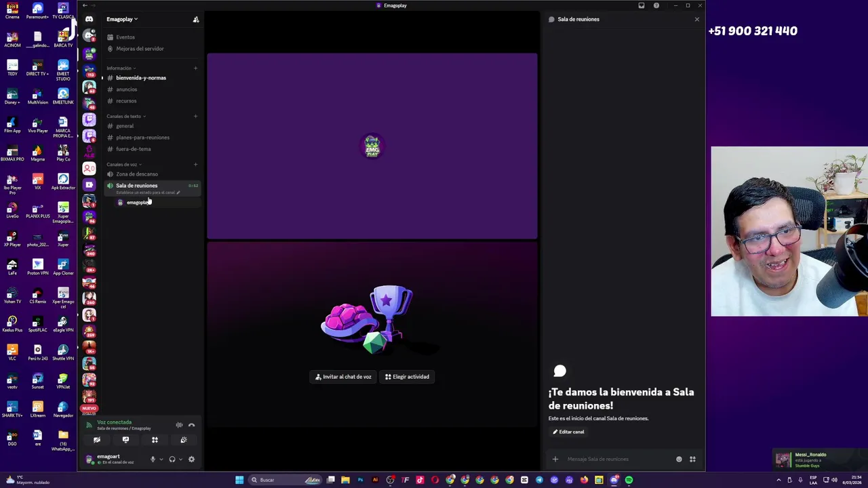Click the EMG Play avatar in call tile
Viewport: 868px width, 488px height.
click(x=372, y=146)
